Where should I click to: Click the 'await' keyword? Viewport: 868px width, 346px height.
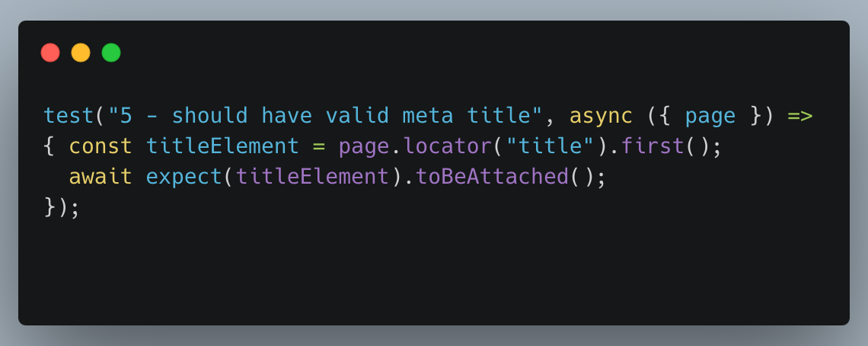point(101,177)
